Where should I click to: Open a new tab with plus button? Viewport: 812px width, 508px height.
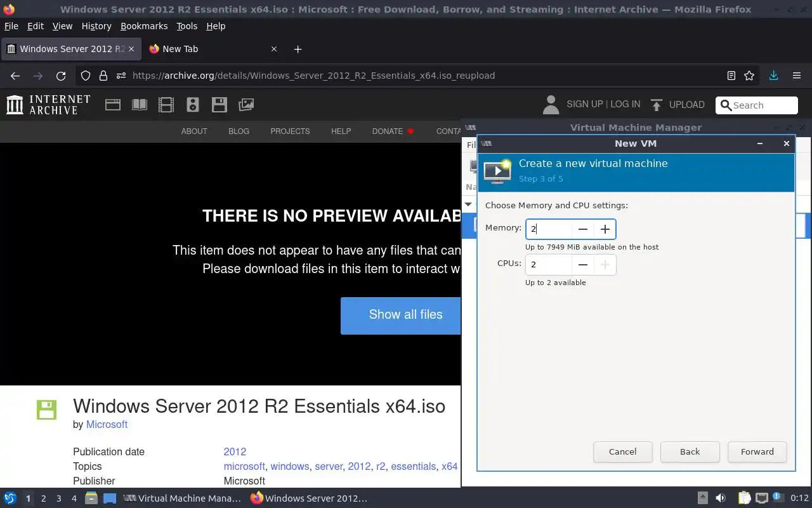298,49
